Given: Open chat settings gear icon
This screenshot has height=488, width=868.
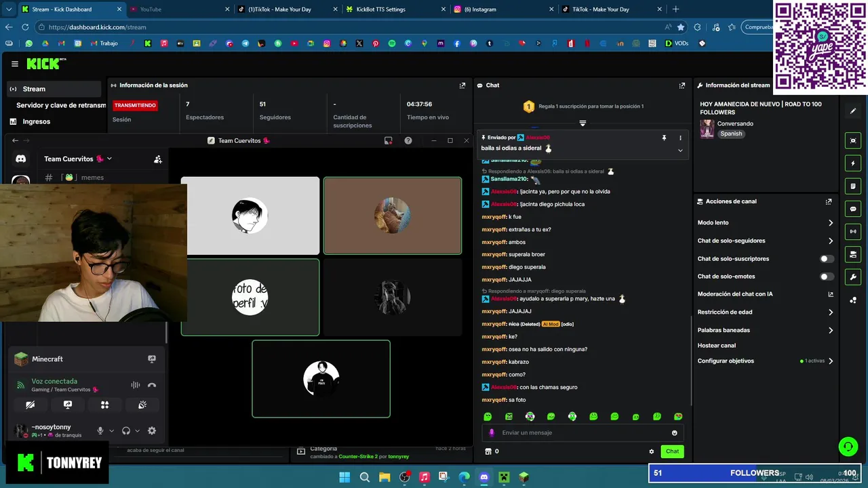Looking at the screenshot, I should [x=652, y=451].
